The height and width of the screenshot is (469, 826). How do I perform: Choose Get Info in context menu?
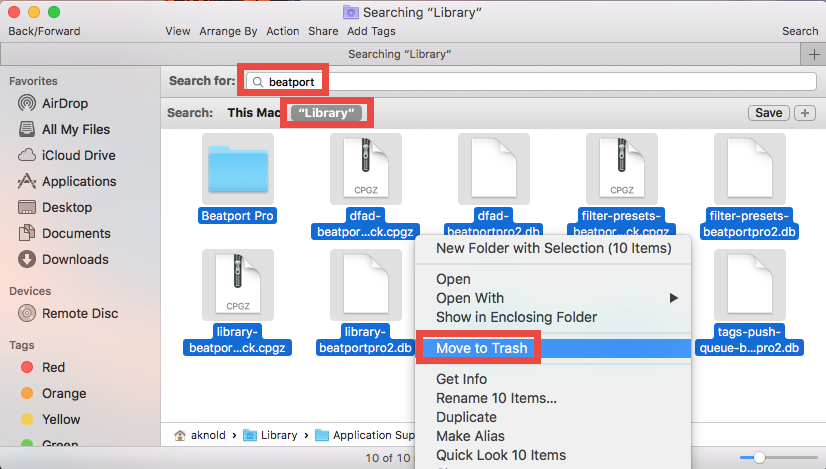pyautogui.click(x=461, y=379)
